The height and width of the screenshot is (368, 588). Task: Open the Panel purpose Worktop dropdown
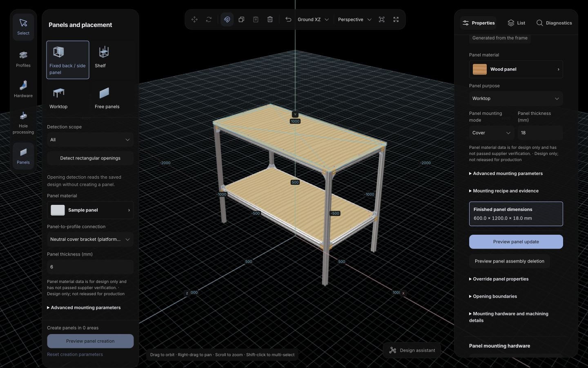point(516,99)
